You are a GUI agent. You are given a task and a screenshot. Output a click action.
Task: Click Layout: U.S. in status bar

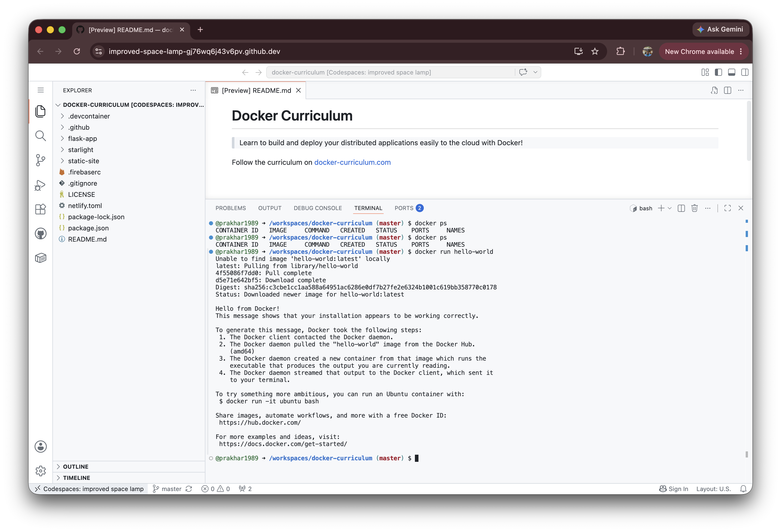click(x=713, y=489)
